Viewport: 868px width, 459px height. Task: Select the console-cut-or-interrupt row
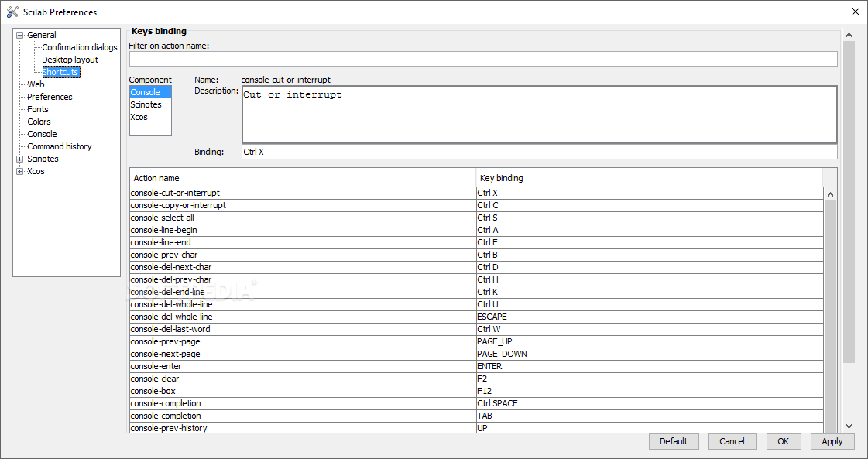[477, 193]
